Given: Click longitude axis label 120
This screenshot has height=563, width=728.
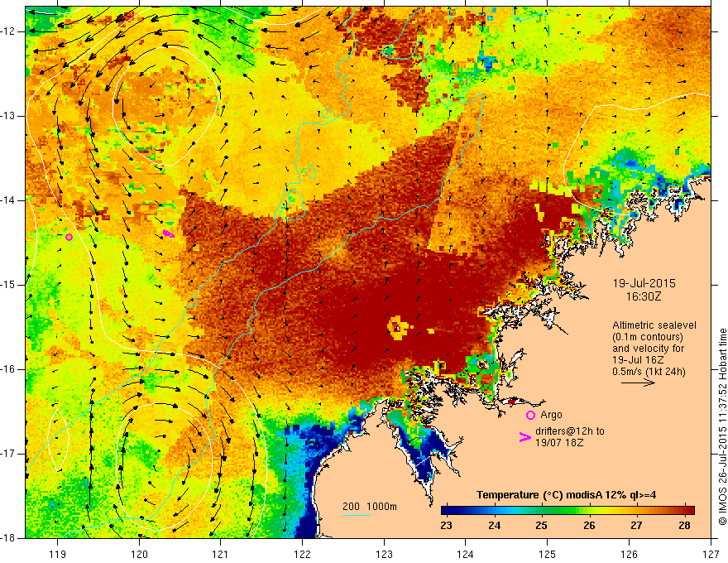Looking at the screenshot, I should pyautogui.click(x=139, y=554).
